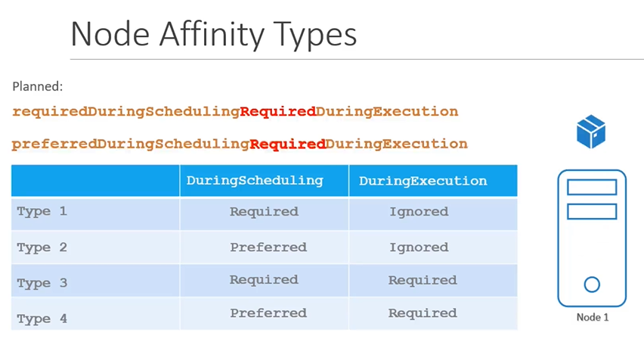Select requiredDuringSchedulingRequiredDuringExecution text line
The image size is (644, 339).
235,111
